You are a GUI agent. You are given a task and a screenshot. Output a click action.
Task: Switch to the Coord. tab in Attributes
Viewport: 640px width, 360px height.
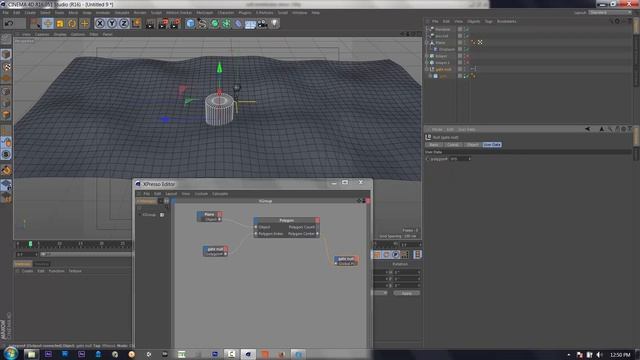click(x=453, y=144)
